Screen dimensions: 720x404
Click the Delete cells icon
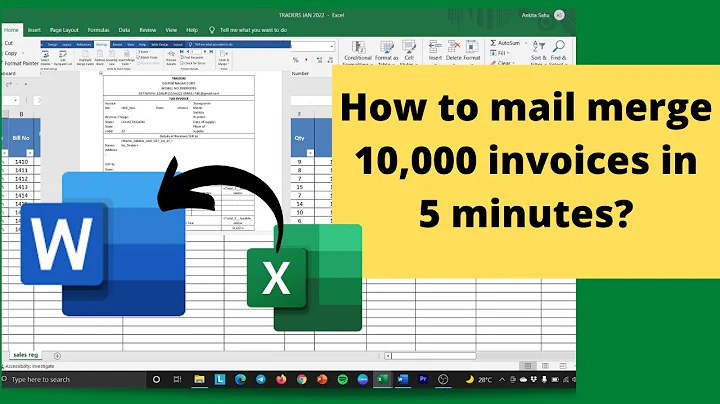point(454,47)
